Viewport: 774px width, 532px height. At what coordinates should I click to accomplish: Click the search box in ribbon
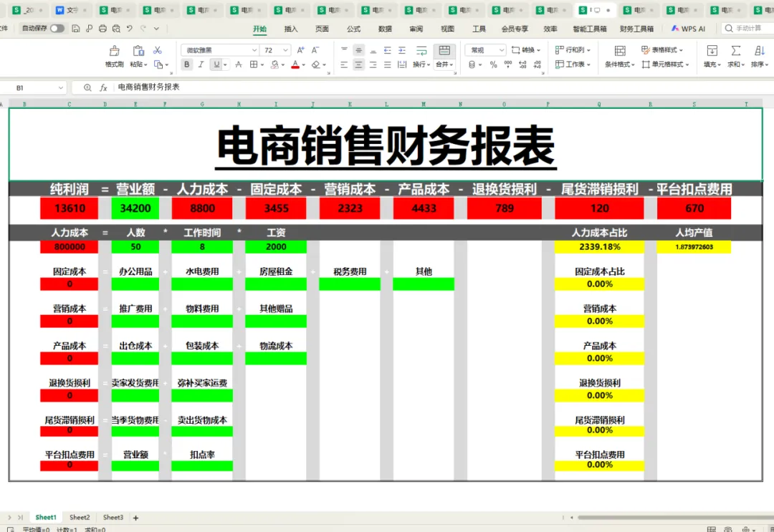coord(747,29)
